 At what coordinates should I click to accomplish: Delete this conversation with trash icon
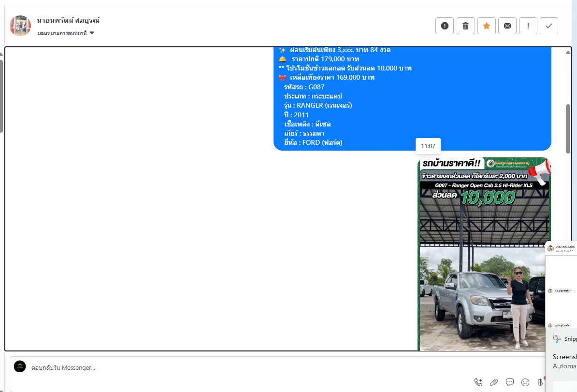[465, 26]
